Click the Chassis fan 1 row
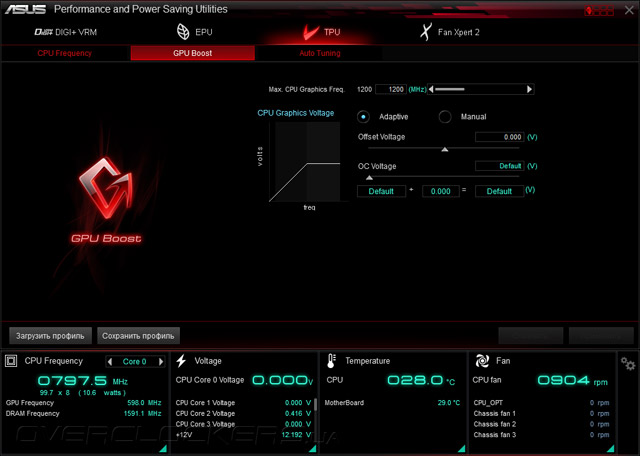Viewport: 640px width, 456px height. click(x=541, y=414)
